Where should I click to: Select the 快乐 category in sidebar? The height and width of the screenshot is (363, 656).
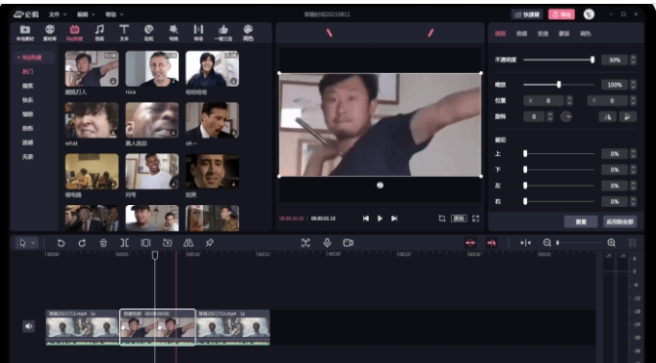pyautogui.click(x=28, y=100)
